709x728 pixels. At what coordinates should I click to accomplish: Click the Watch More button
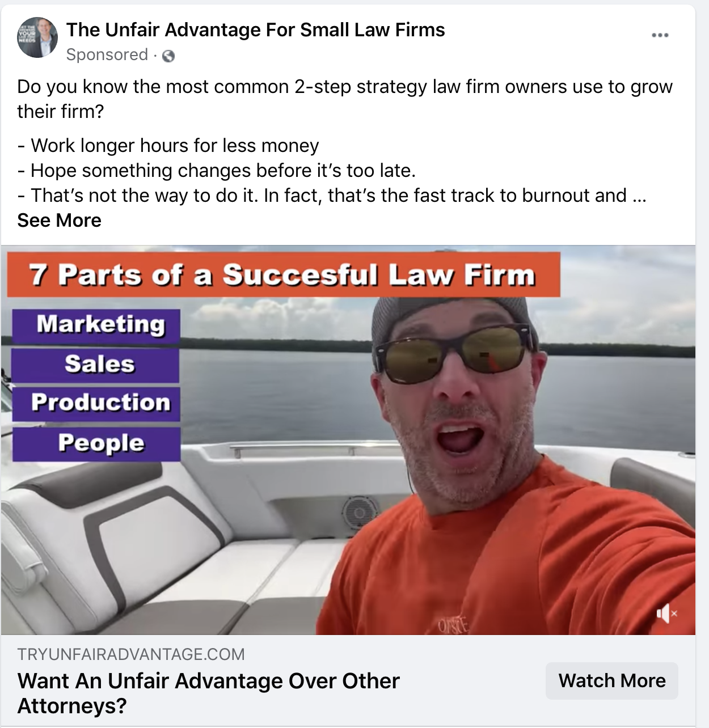pyautogui.click(x=612, y=680)
